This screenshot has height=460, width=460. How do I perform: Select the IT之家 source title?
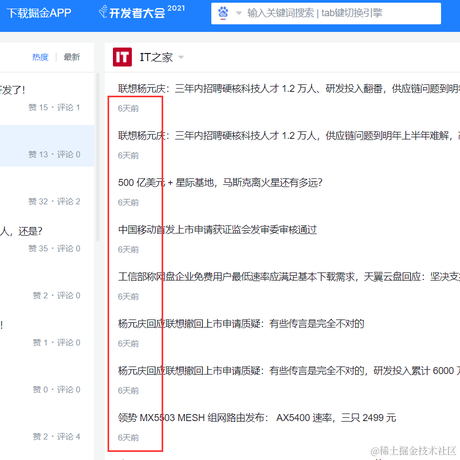coord(156,57)
